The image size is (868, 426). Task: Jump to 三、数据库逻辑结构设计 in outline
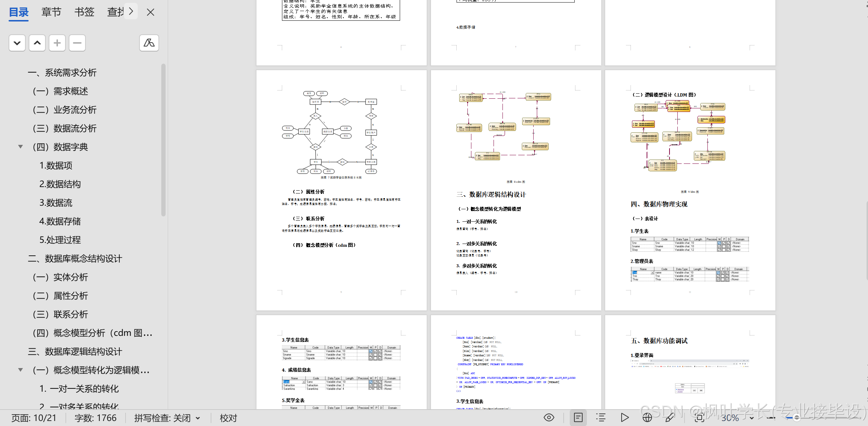(75, 352)
